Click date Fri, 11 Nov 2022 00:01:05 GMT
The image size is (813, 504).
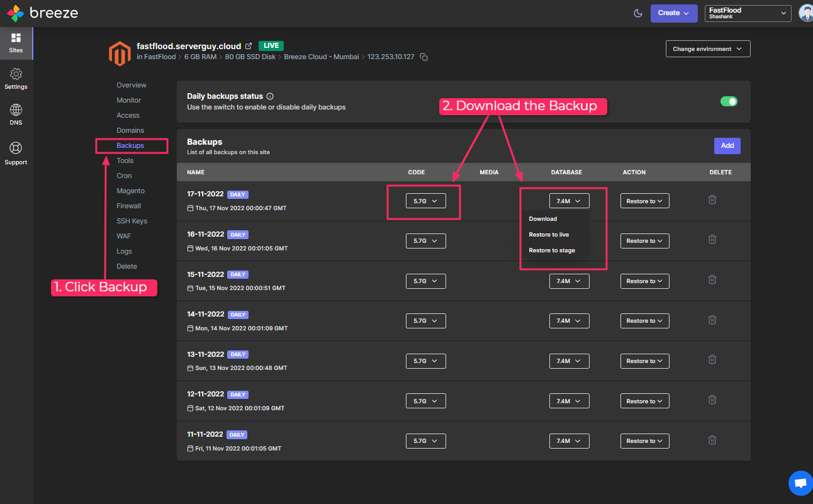238,449
